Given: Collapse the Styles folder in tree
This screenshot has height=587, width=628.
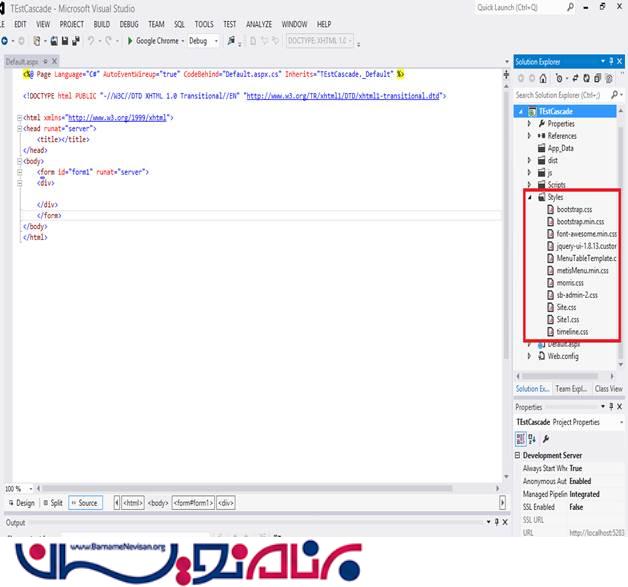Looking at the screenshot, I should click(x=531, y=197).
